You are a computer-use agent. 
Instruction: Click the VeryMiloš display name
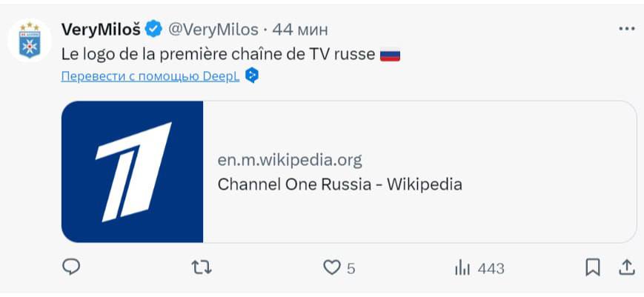pyautogui.click(x=102, y=30)
